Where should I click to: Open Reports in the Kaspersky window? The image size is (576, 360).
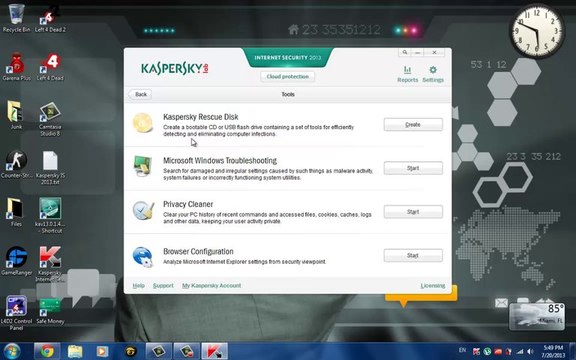[407, 74]
